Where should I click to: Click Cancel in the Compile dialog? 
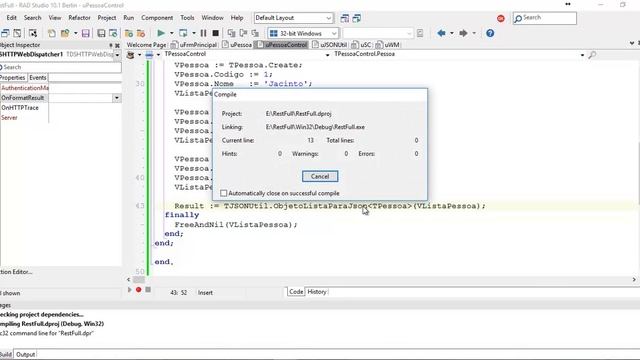click(x=320, y=176)
